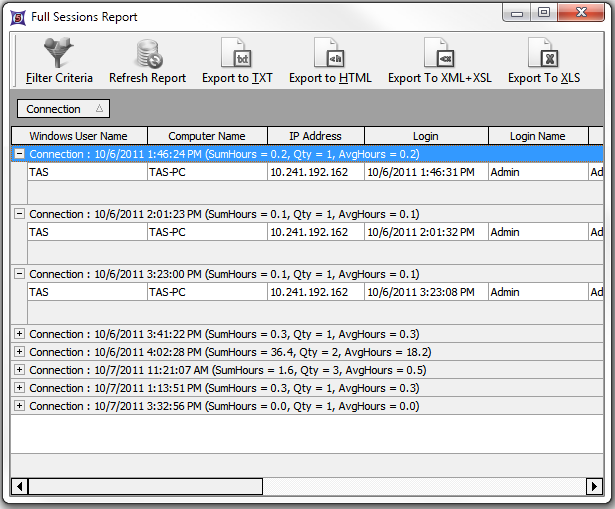Viewport: 615px width, 509px height.
Task: Expand the 3:41:22 PM connection group
Action: 19,334
